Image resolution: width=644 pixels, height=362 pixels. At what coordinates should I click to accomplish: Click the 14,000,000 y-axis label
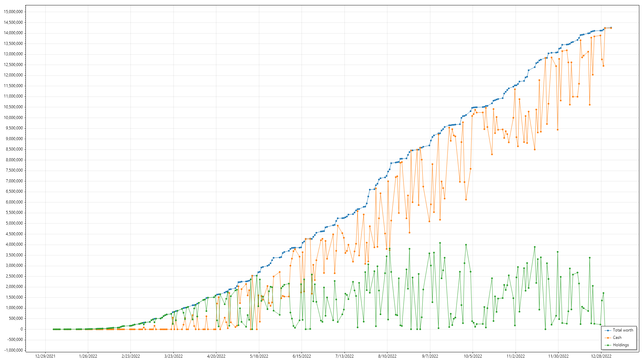pyautogui.click(x=13, y=33)
